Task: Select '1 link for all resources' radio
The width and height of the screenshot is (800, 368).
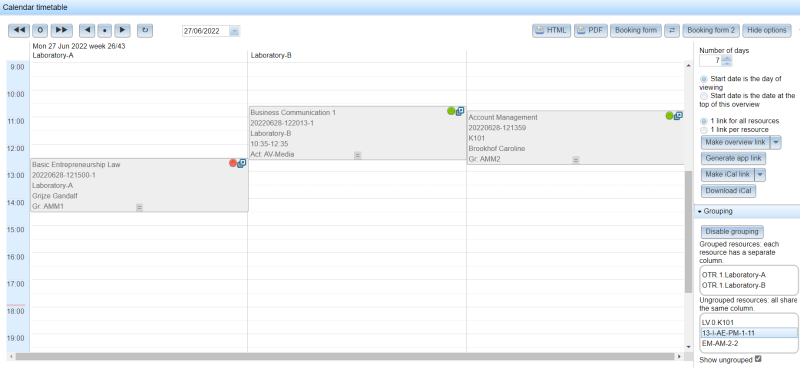Action: 704,121
